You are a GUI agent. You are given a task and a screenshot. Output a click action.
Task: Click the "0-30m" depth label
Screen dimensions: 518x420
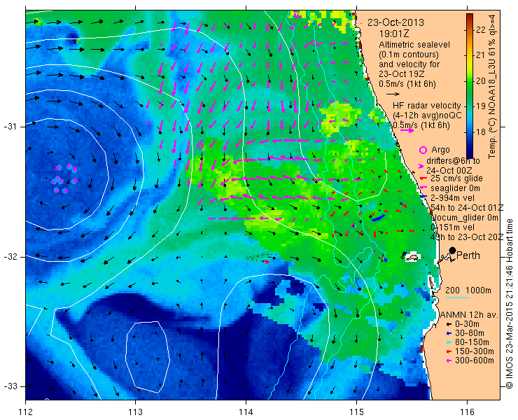[x=467, y=325]
